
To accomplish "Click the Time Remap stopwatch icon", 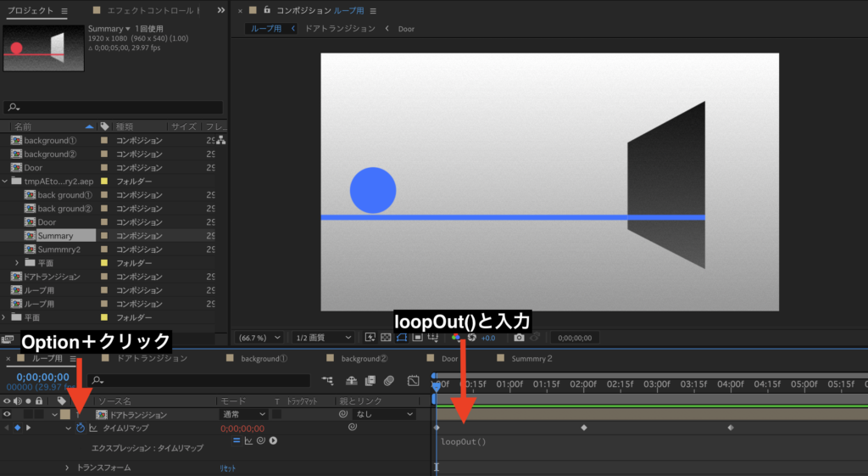I will pyautogui.click(x=81, y=428).
